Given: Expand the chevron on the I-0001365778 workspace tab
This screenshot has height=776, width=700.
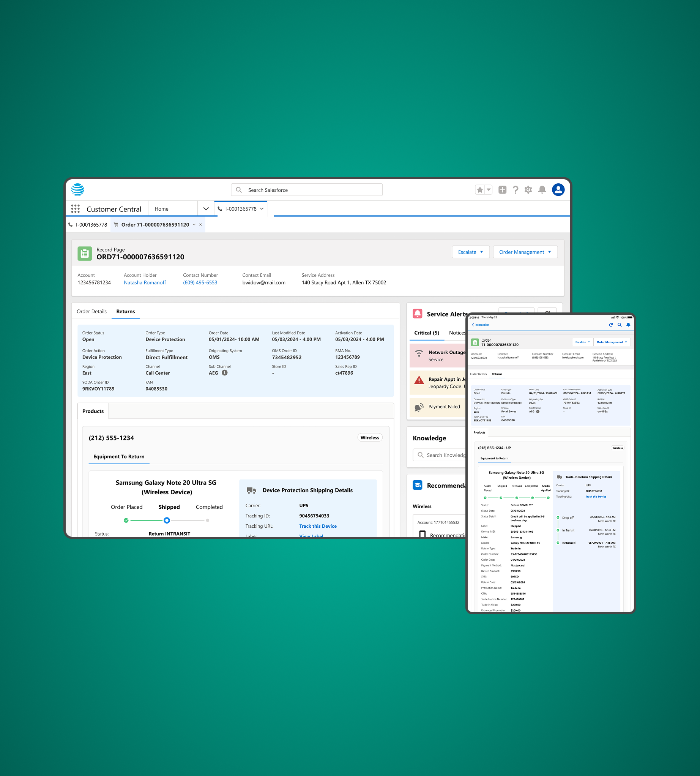Looking at the screenshot, I should [x=262, y=209].
